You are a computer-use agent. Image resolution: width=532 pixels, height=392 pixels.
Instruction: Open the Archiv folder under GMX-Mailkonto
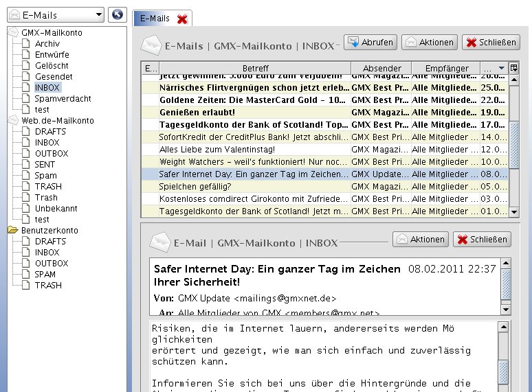click(47, 44)
